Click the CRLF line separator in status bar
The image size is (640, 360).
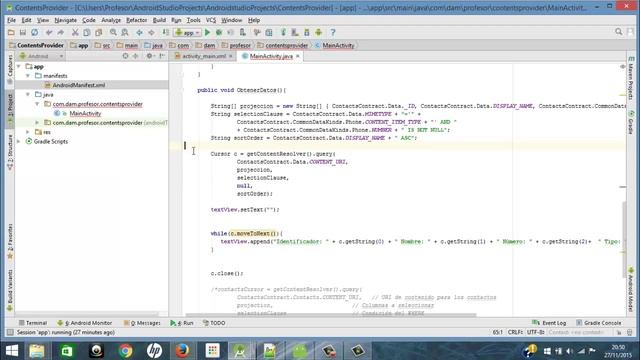[x=515, y=332]
